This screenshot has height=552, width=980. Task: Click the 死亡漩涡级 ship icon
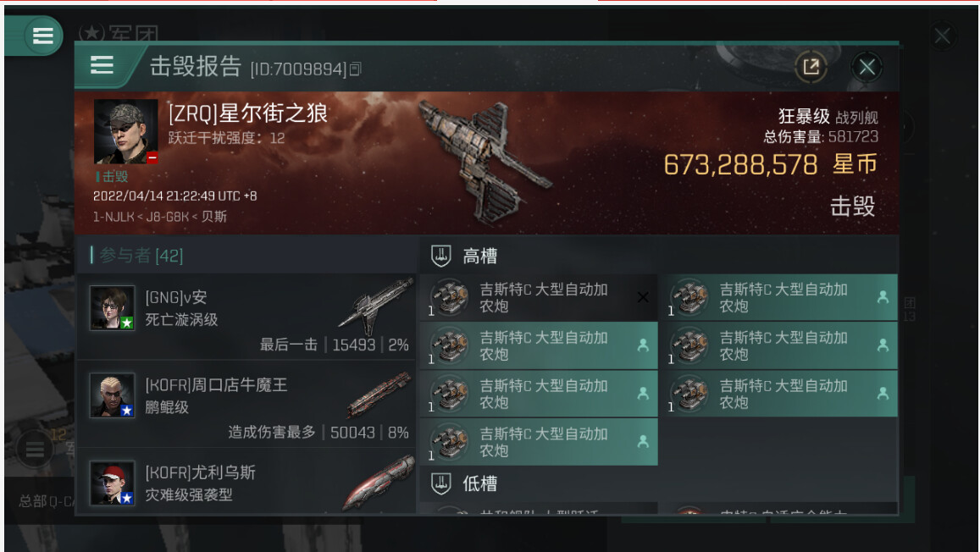click(375, 306)
